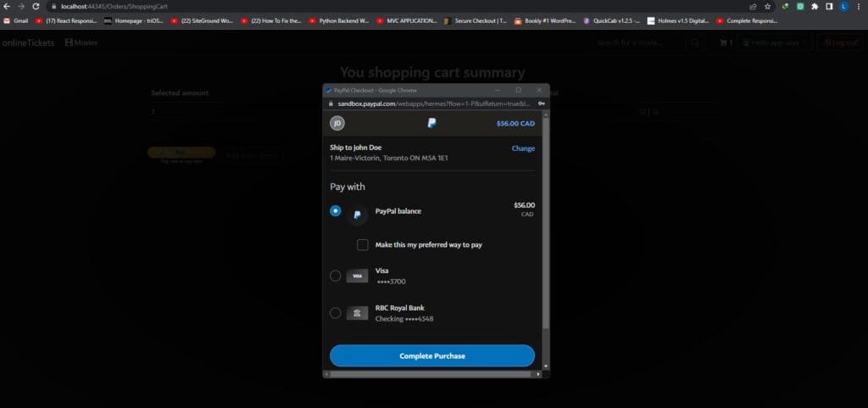
Task: Click the RBC Royal Bank icon
Action: pos(357,313)
